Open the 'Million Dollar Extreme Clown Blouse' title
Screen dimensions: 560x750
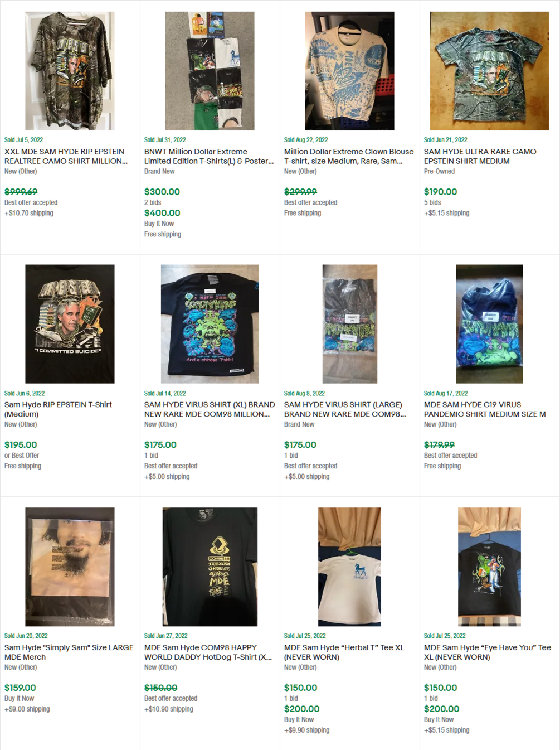(x=349, y=156)
